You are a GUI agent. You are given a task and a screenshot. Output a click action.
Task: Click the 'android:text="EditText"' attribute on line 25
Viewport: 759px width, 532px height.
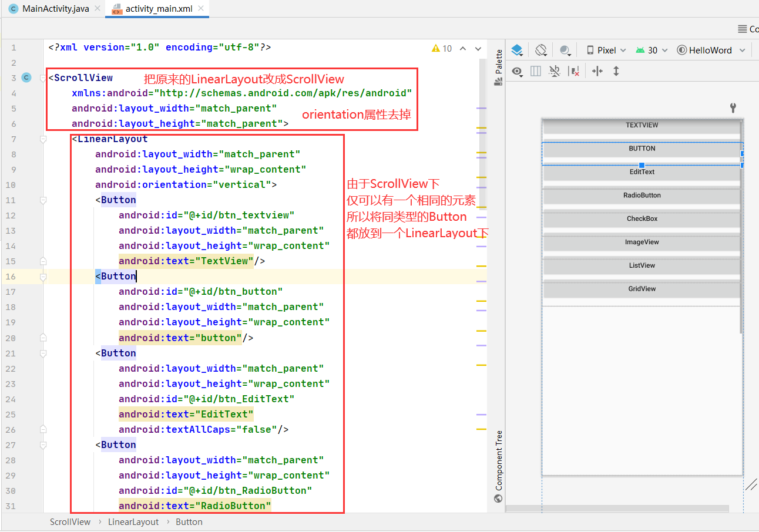pyautogui.click(x=186, y=414)
